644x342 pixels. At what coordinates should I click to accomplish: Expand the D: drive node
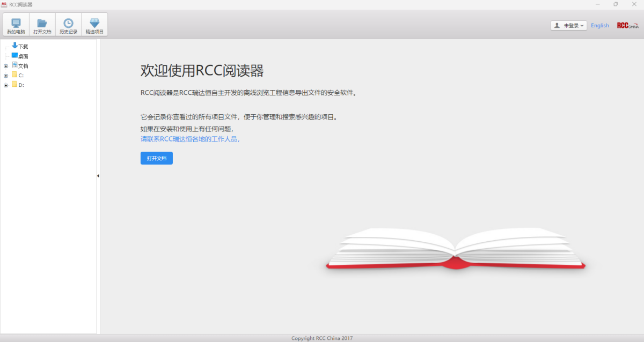tap(6, 85)
